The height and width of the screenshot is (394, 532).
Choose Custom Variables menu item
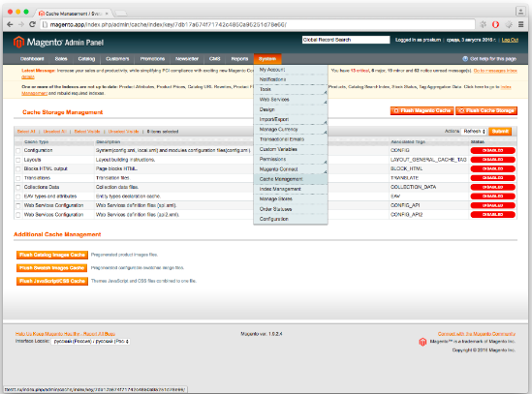pos(291,149)
